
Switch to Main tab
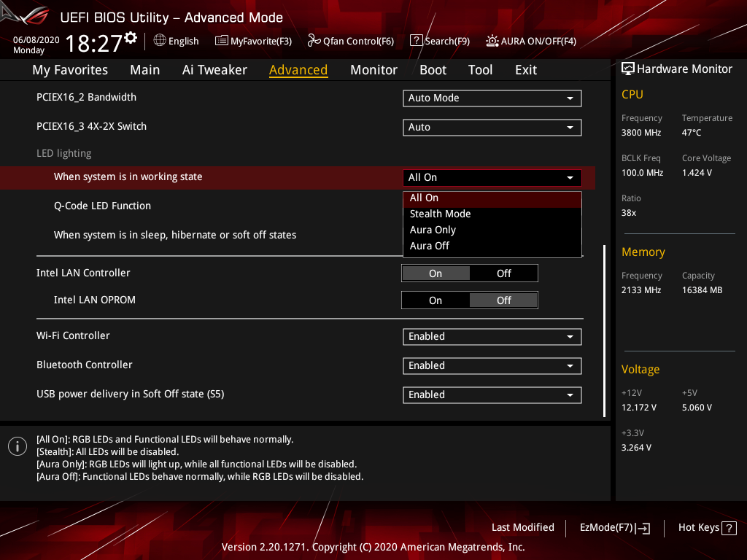[145, 70]
